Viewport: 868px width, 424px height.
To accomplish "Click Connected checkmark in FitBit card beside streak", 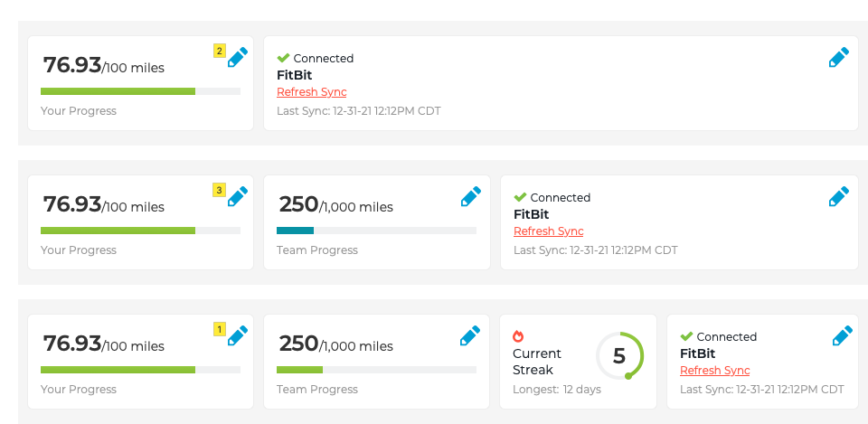I will pyautogui.click(x=686, y=336).
